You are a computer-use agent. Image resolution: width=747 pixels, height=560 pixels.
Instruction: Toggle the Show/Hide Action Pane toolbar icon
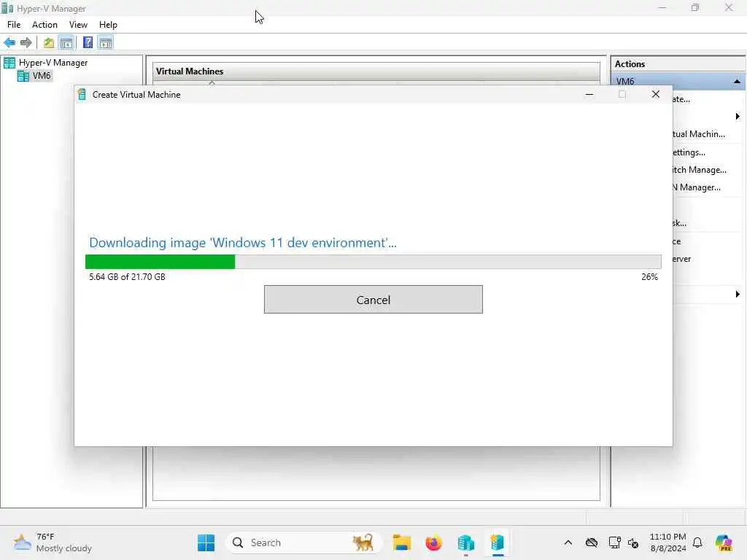(x=105, y=43)
